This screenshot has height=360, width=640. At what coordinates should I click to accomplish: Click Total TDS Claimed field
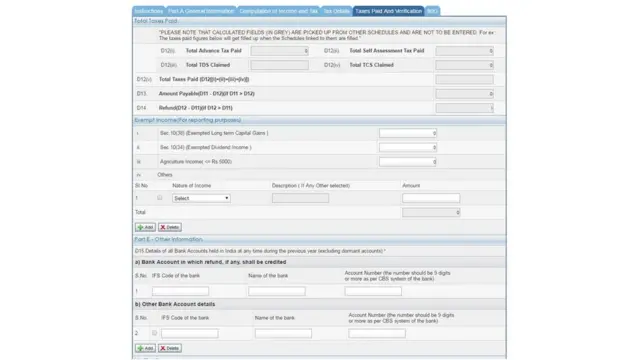(x=280, y=65)
